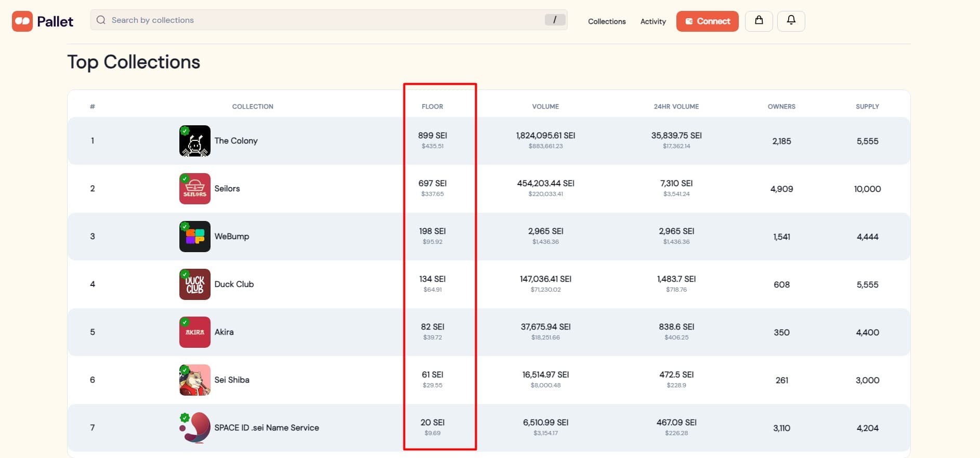Click the 1,483.7 SEI 24hr volume
The image size is (980, 458).
click(676, 279)
